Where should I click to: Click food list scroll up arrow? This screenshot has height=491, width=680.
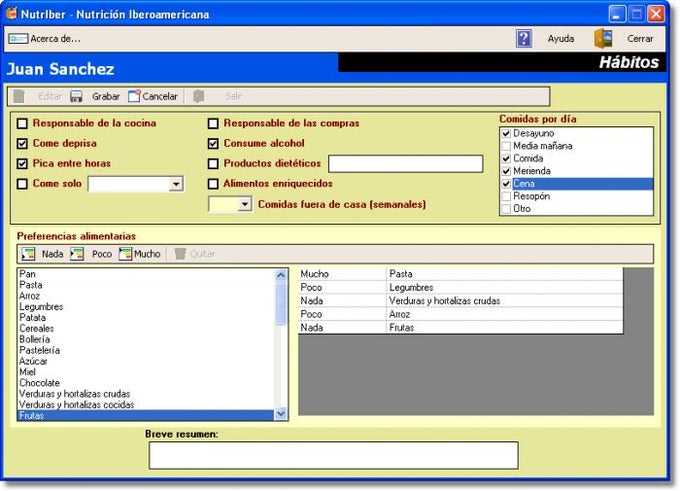[x=281, y=275]
